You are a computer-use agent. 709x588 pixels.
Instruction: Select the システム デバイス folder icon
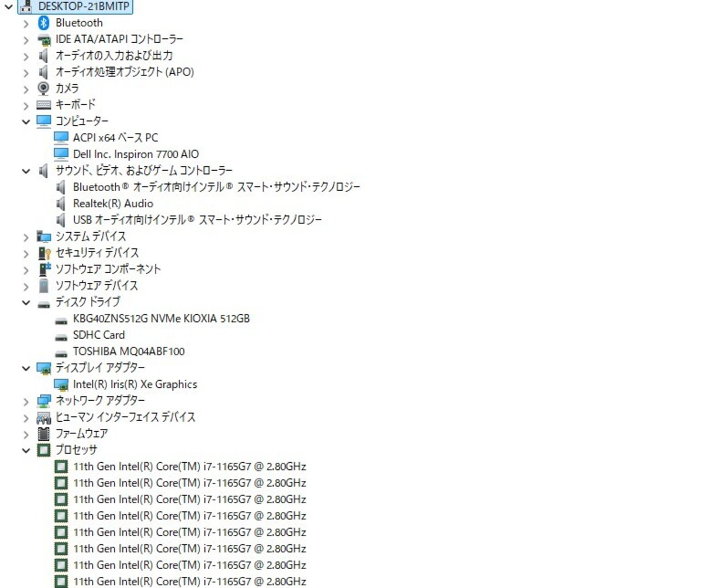point(44,237)
